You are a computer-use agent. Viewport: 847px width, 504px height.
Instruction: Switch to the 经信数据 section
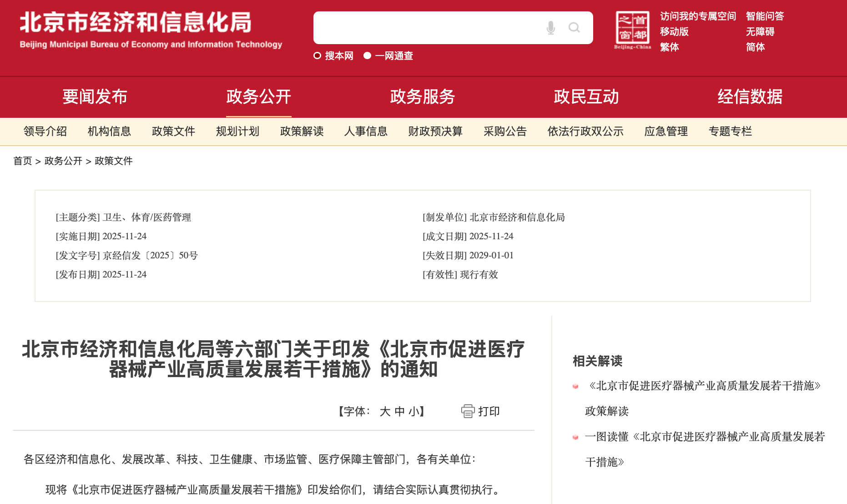(x=749, y=97)
